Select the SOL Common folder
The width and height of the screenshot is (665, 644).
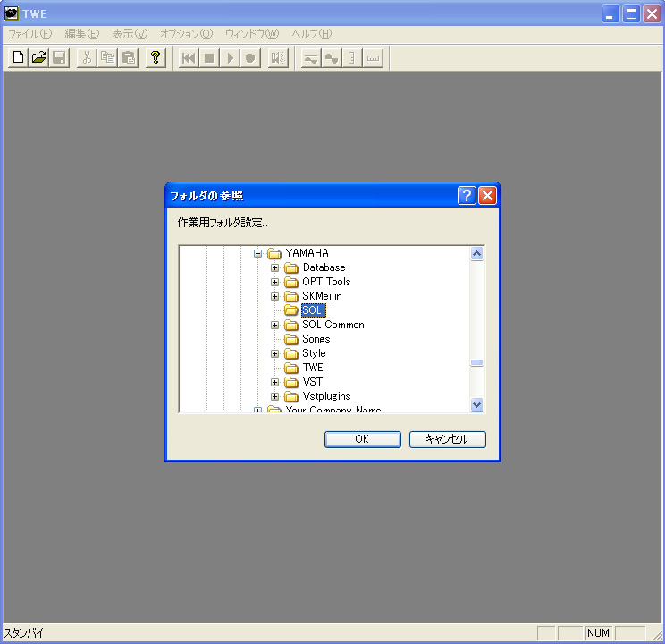click(x=332, y=325)
